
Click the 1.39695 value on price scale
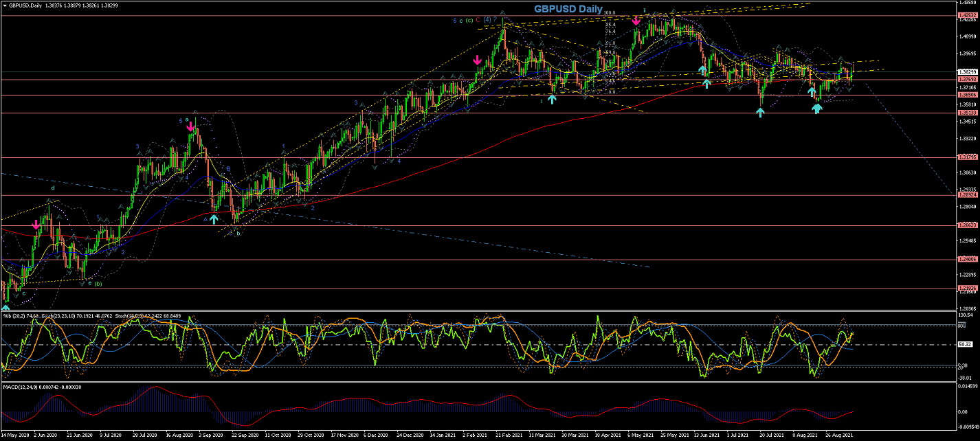pos(966,54)
